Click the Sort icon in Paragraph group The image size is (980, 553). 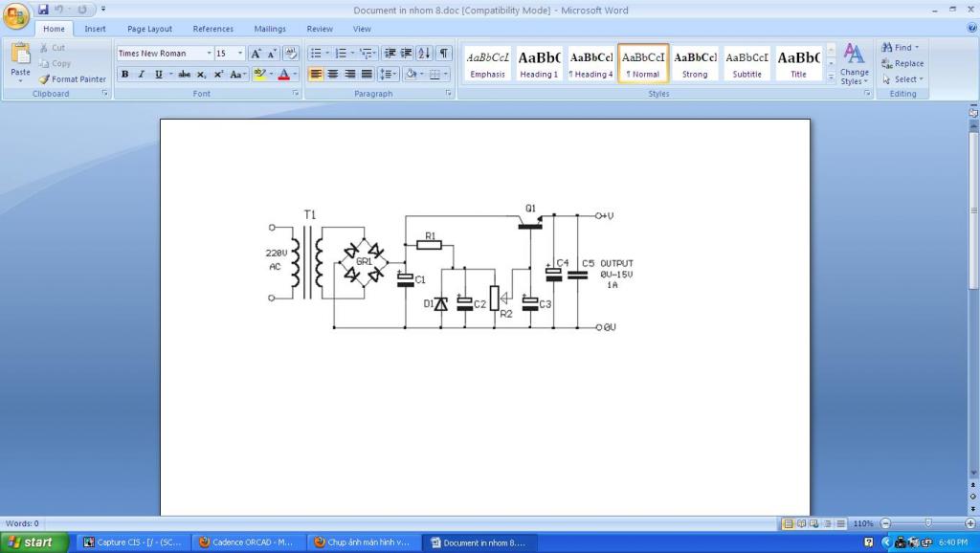(x=425, y=54)
